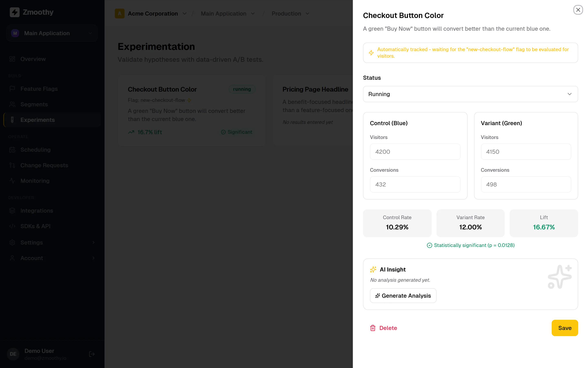The image size is (588, 368).
Task: Expand the Settings submenu chevron
Action: pyautogui.click(x=93, y=243)
